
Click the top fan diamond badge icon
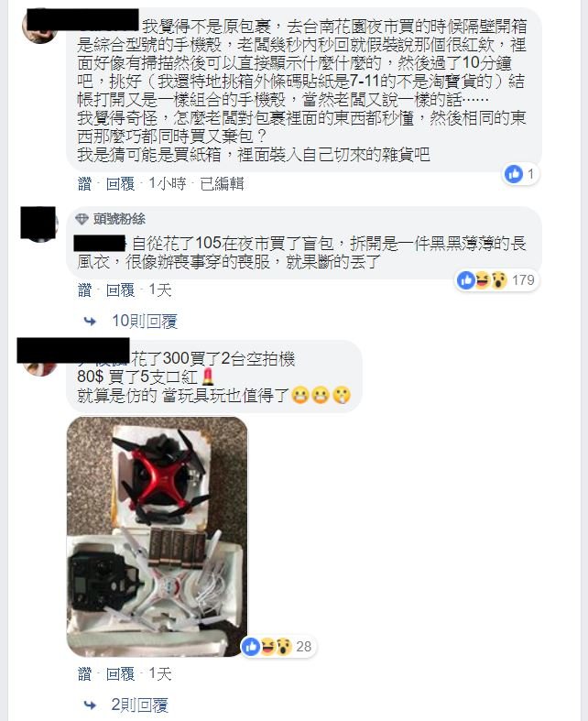coord(82,219)
